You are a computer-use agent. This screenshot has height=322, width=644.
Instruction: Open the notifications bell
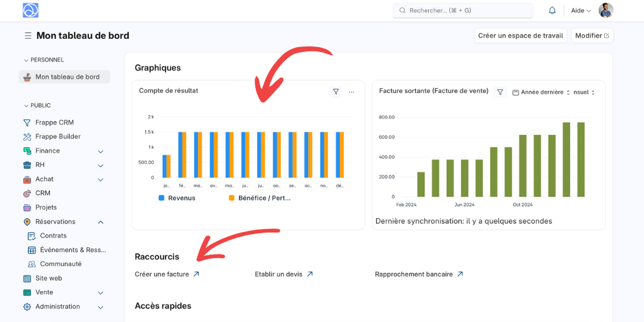[552, 11]
